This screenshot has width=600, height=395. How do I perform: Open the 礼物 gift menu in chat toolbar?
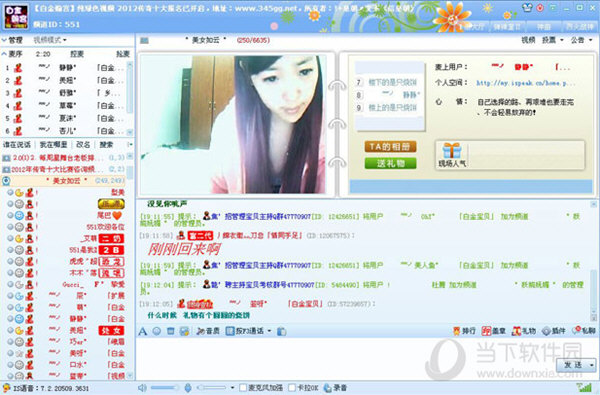[x=523, y=331]
